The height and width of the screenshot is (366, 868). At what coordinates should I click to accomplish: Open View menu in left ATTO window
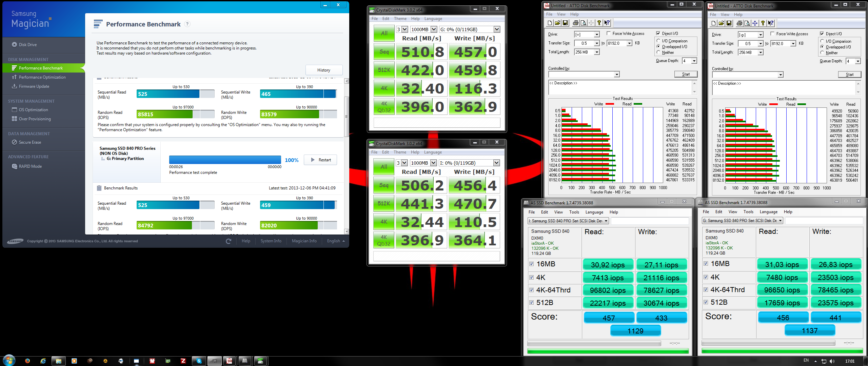pyautogui.click(x=561, y=14)
